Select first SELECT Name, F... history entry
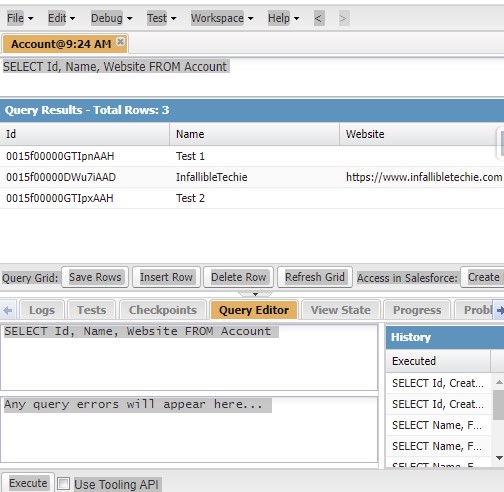Screen dimensions: 504x492 [x=438, y=425]
